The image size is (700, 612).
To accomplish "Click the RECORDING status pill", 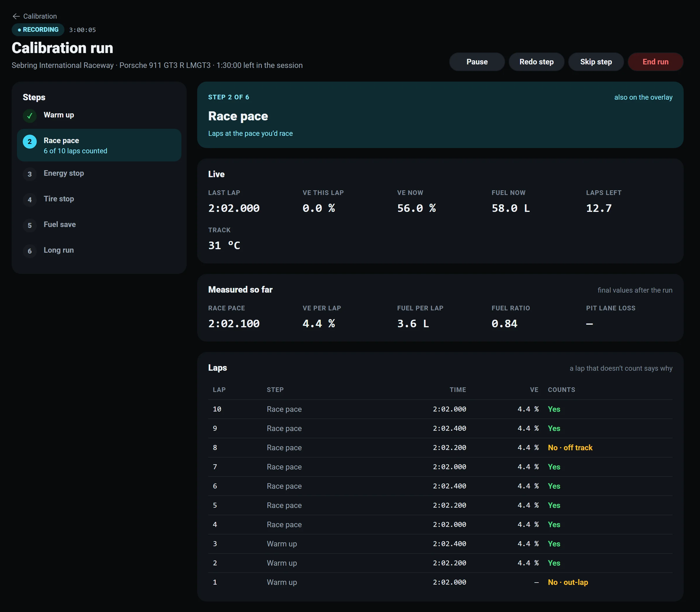I will 38,30.
